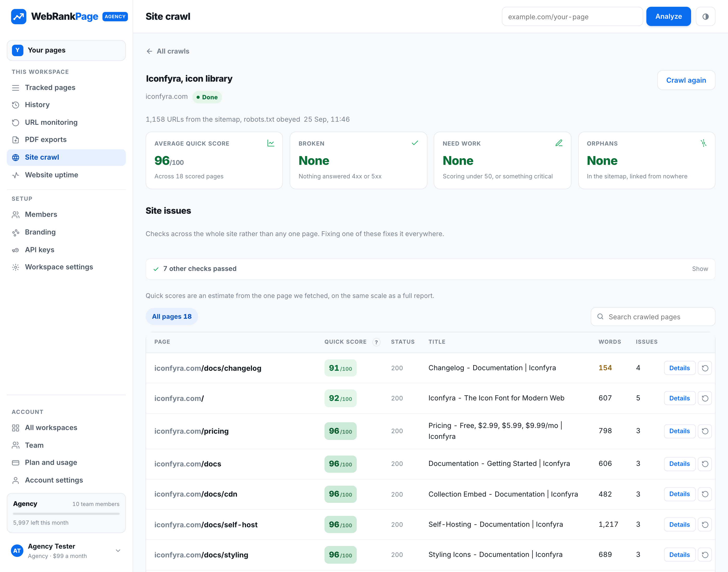Re-crawl the pricing page
Image resolution: width=728 pixels, height=572 pixels.
[705, 431]
